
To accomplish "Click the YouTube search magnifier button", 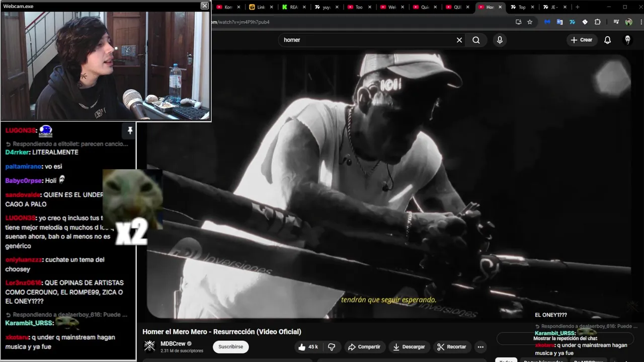I will (476, 40).
